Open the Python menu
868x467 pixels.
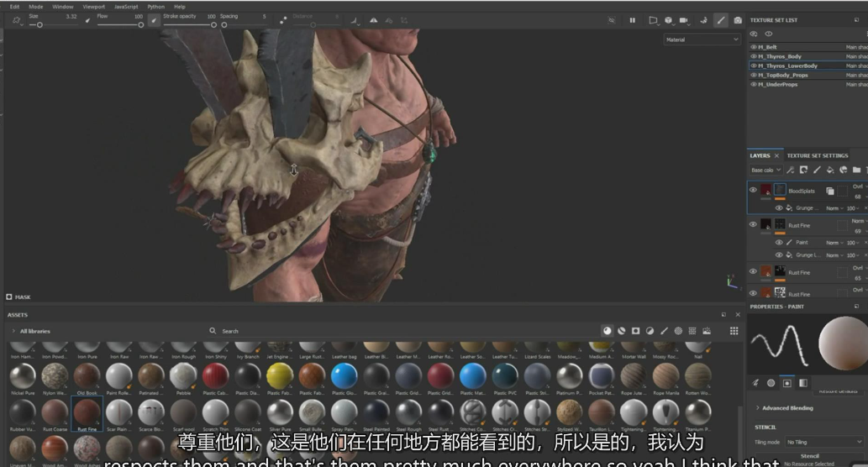coord(156,6)
